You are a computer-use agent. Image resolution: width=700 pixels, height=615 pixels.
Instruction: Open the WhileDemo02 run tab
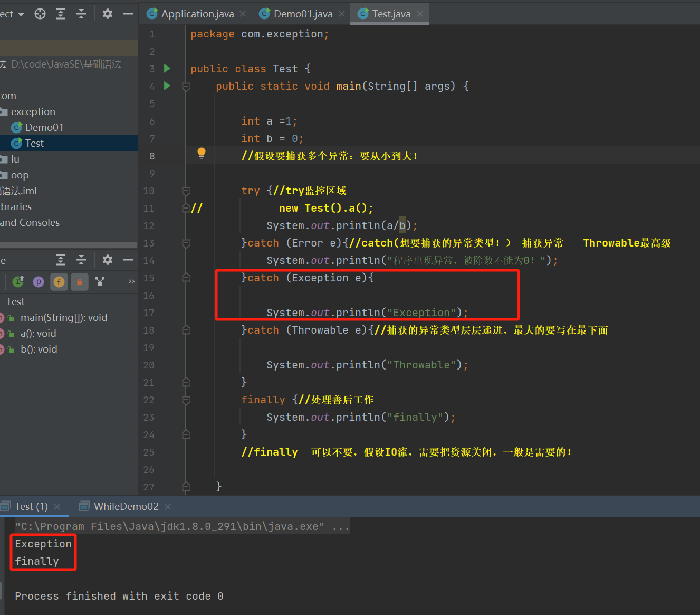coord(126,507)
